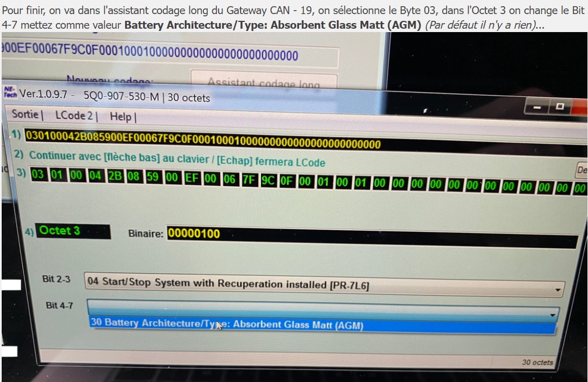Click the green Octet 3 label

[x=73, y=231]
